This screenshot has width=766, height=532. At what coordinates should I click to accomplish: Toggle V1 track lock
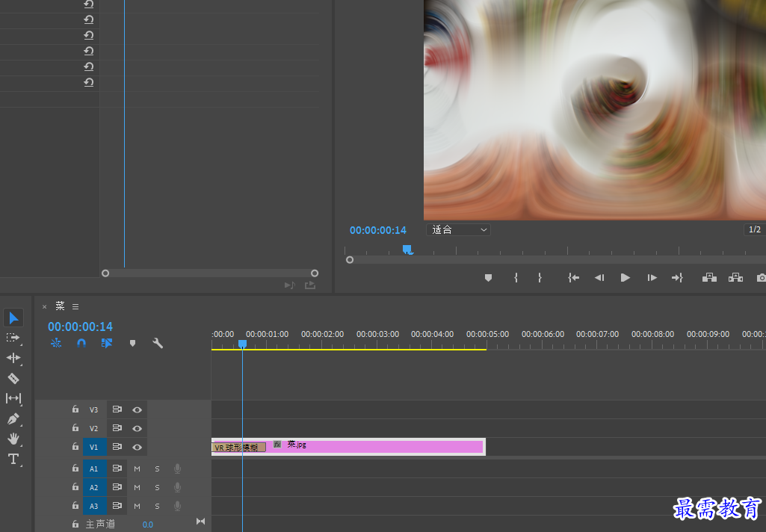[x=75, y=446]
